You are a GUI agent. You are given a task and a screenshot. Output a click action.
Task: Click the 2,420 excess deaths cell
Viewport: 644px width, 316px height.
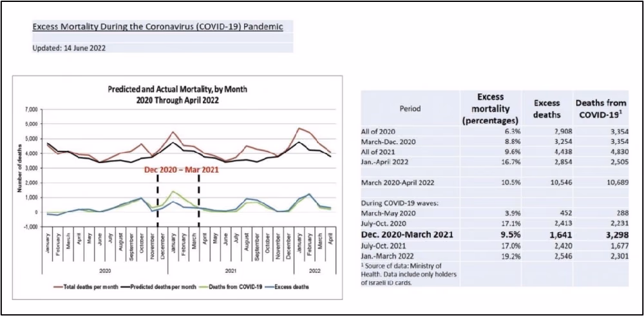click(563, 246)
